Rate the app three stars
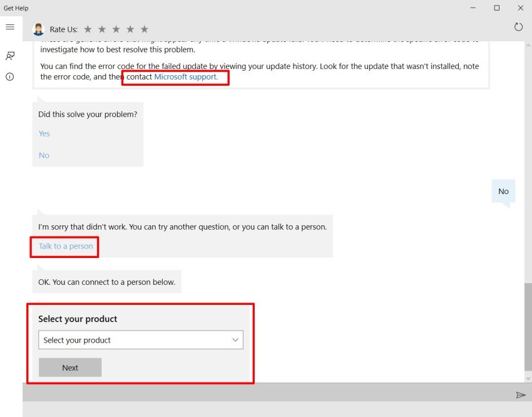 pyautogui.click(x=116, y=29)
